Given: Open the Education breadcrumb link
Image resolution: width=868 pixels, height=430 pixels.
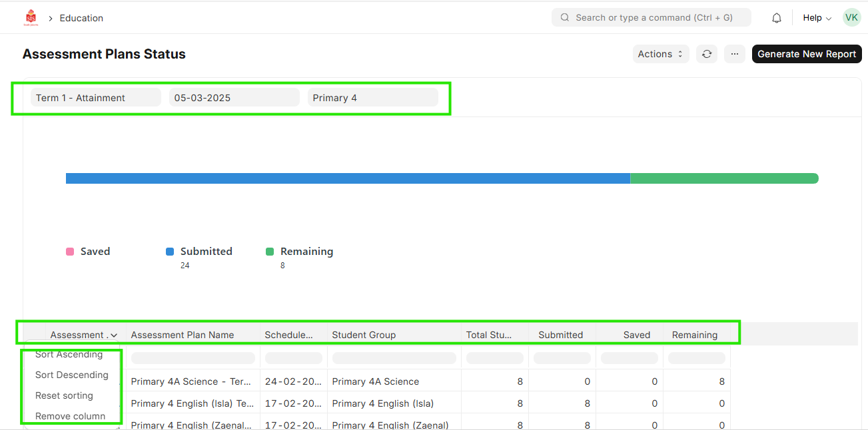Looking at the screenshot, I should pyautogui.click(x=81, y=18).
